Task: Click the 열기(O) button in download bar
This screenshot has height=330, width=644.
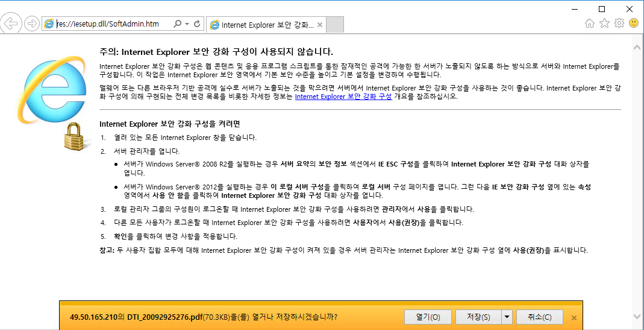Action: 428,317
